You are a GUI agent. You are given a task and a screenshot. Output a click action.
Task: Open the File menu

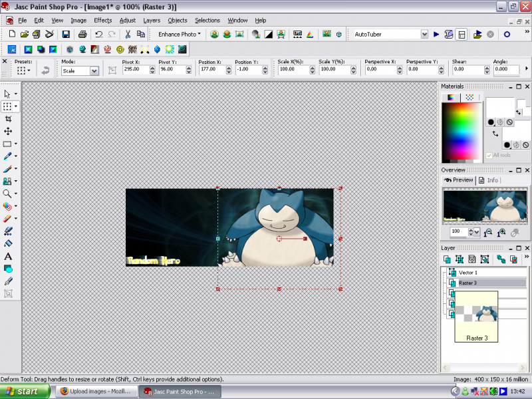pyautogui.click(x=23, y=21)
